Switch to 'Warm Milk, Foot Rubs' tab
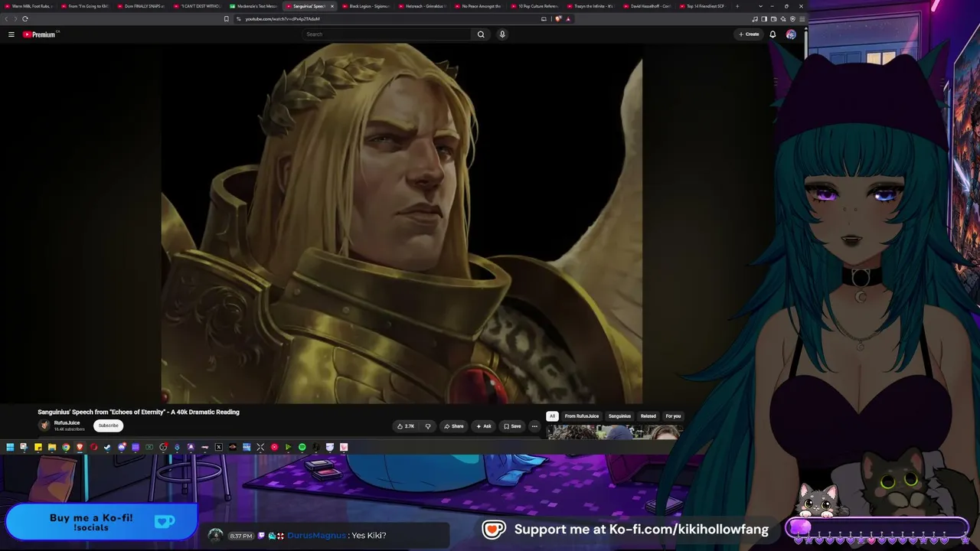 pyautogui.click(x=30, y=6)
